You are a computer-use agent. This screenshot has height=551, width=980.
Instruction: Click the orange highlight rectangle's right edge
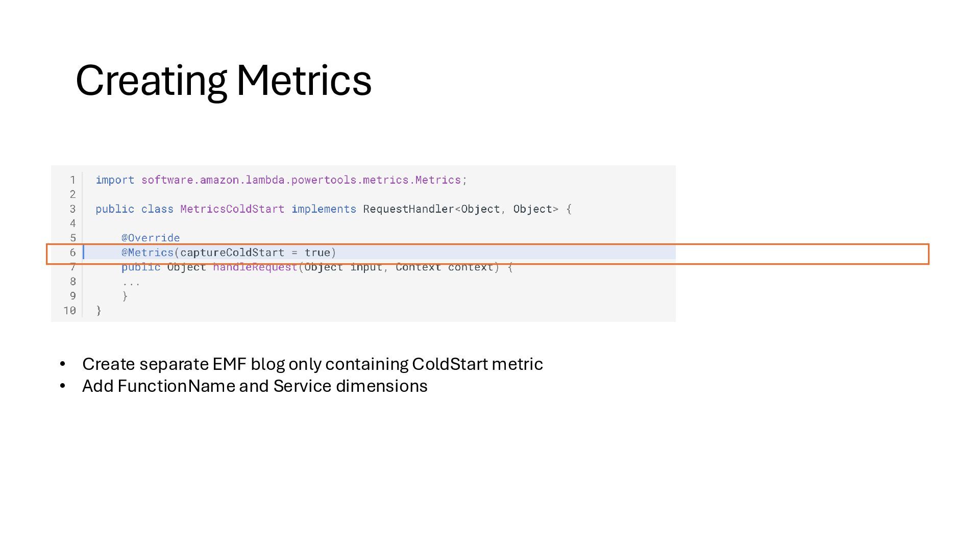[928, 254]
